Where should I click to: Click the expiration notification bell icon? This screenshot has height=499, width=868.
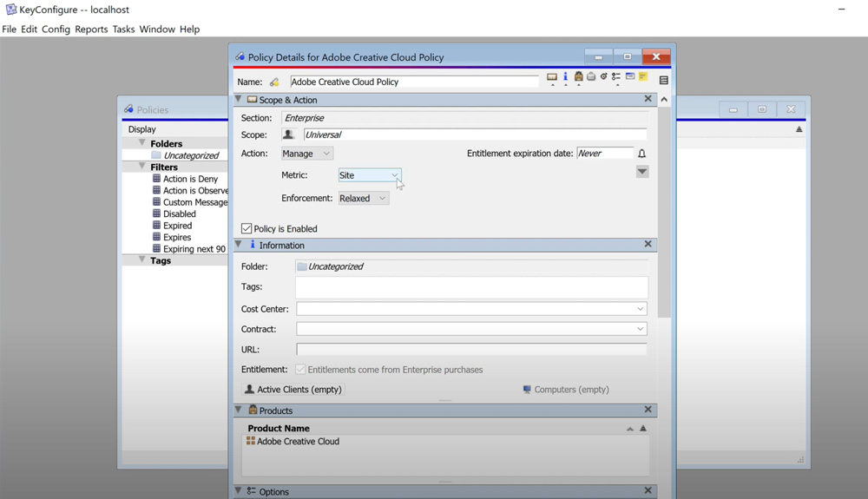(x=641, y=154)
